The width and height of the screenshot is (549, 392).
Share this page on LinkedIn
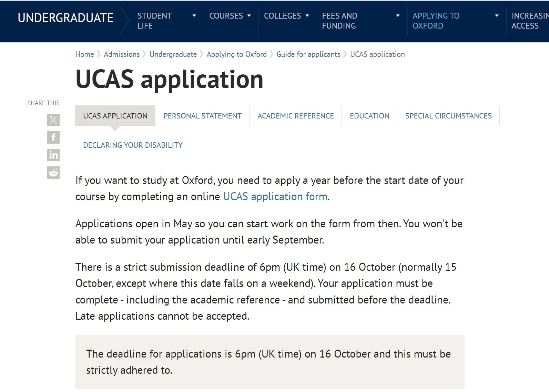(53, 155)
